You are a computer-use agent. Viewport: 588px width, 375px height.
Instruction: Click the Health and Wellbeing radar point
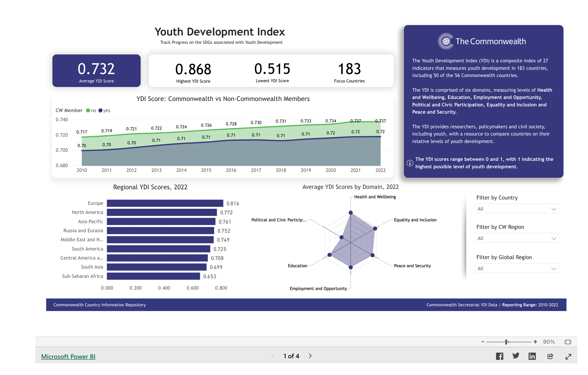click(x=351, y=213)
